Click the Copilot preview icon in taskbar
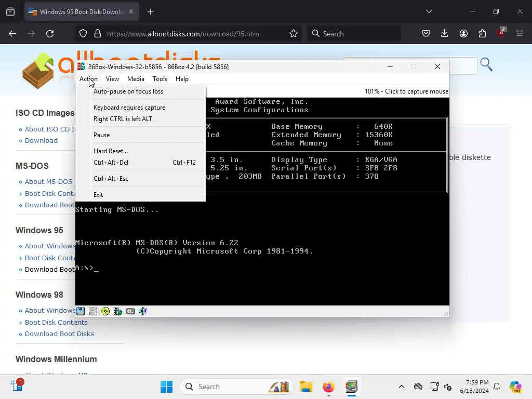This screenshot has width=532, height=399. coord(515,387)
